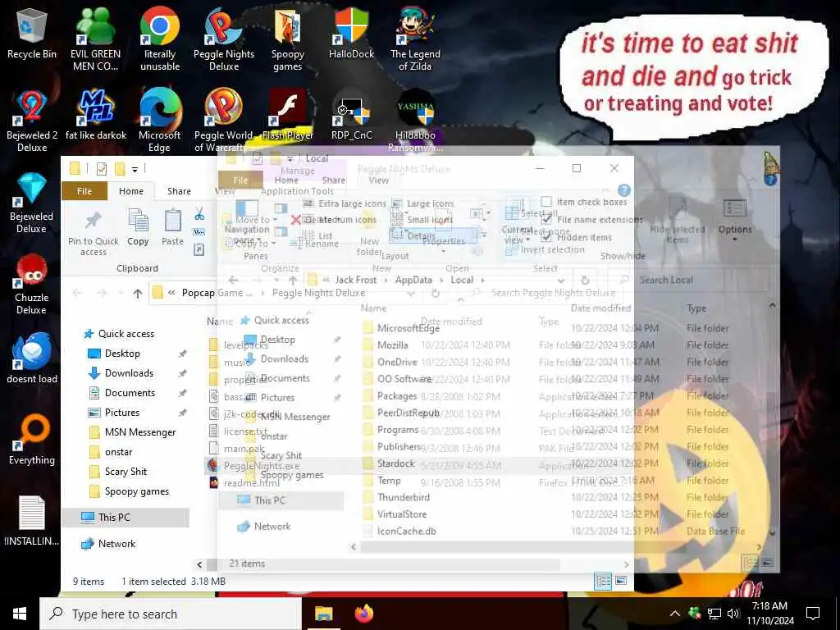Select Desktop in navigation pane
This screenshot has width=840, height=630.
tap(122, 354)
